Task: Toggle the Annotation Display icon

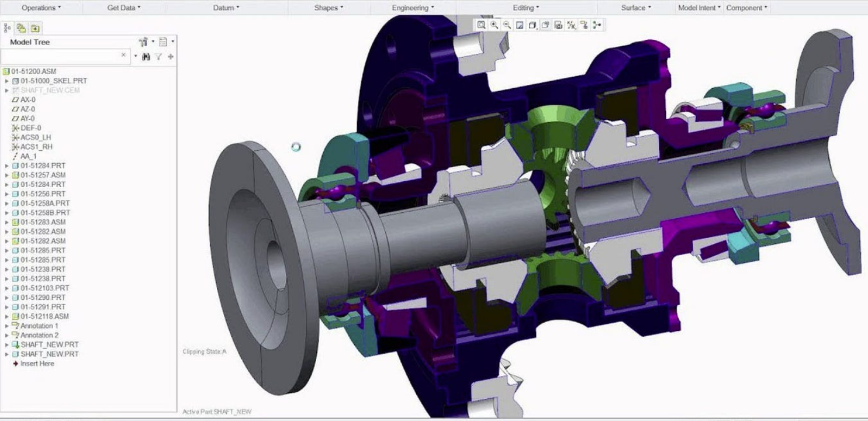Action: (584, 25)
